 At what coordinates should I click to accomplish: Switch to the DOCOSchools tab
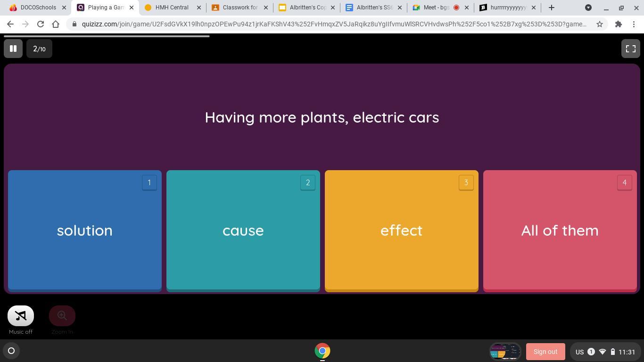[x=39, y=8]
